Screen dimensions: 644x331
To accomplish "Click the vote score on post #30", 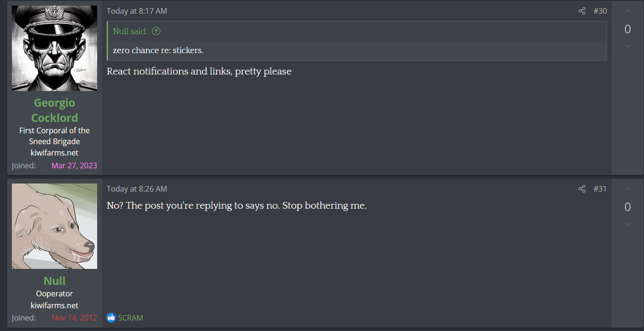I will tap(627, 29).
